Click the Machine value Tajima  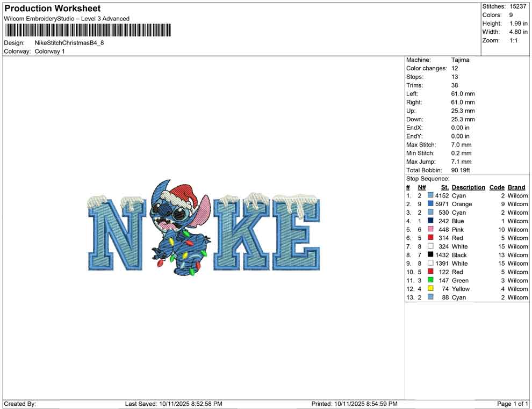461,60
